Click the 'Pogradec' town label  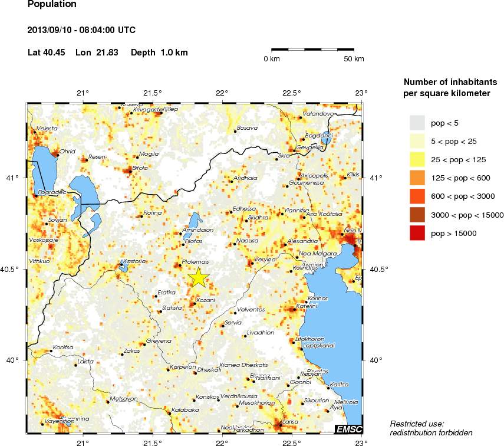tap(52, 192)
